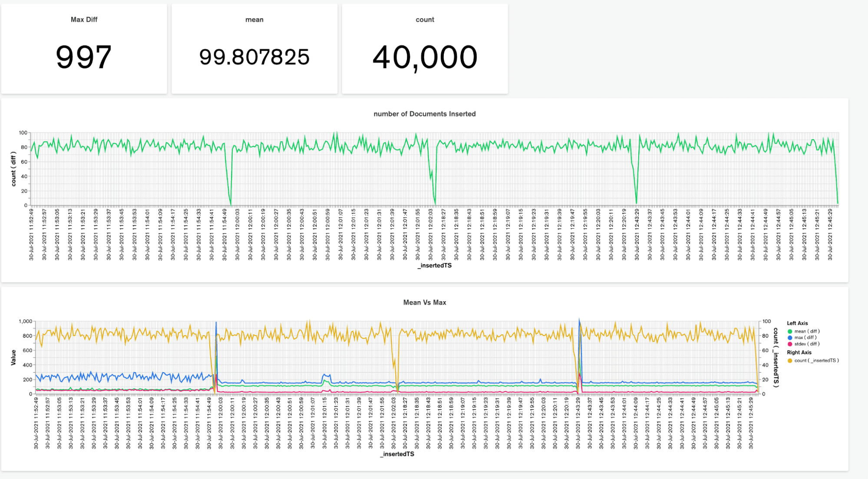Image resolution: width=868 pixels, height=479 pixels.
Task: Select the count card showing 40,000
Action: [425, 57]
